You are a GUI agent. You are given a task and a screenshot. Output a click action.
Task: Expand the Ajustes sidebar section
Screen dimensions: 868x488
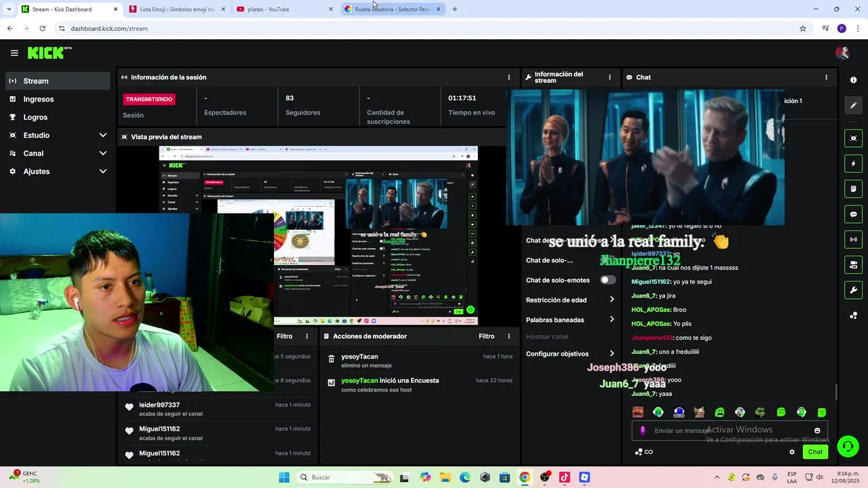click(x=103, y=171)
